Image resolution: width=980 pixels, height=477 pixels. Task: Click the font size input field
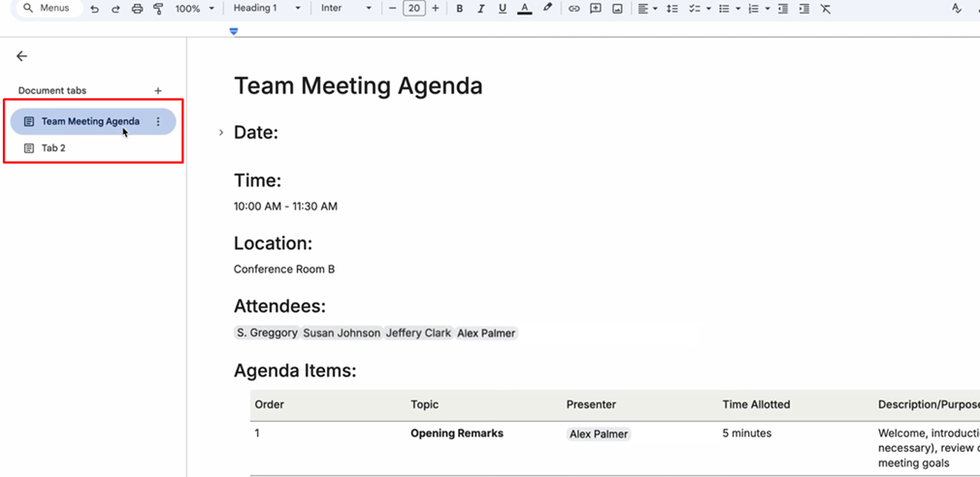(414, 9)
